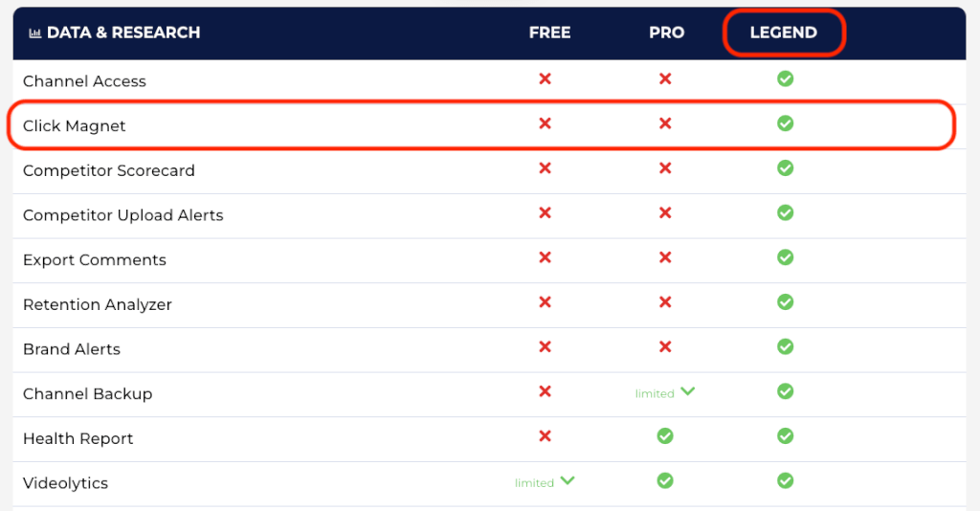The image size is (980, 511).
Task: Click the green Pro checkmark for Health Report
Action: [665, 436]
